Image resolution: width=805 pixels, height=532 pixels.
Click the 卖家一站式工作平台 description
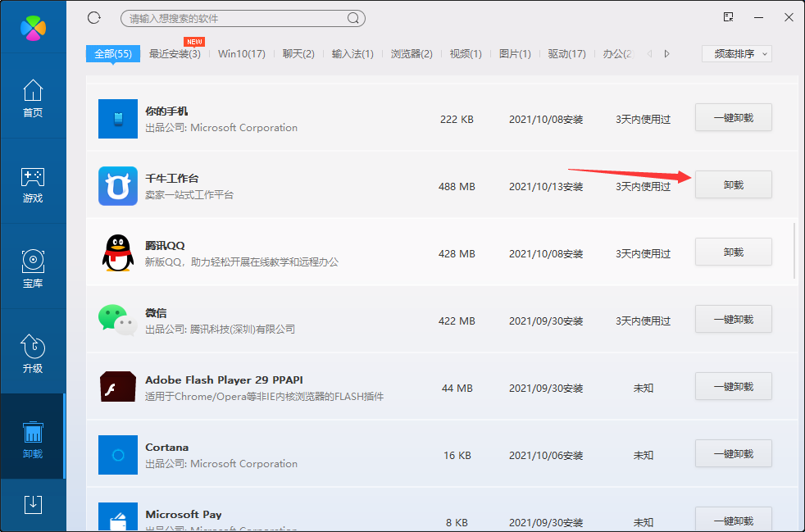[x=189, y=195]
